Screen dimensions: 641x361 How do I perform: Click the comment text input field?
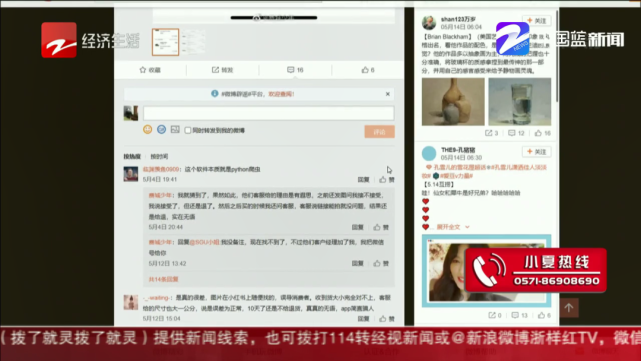(269, 113)
